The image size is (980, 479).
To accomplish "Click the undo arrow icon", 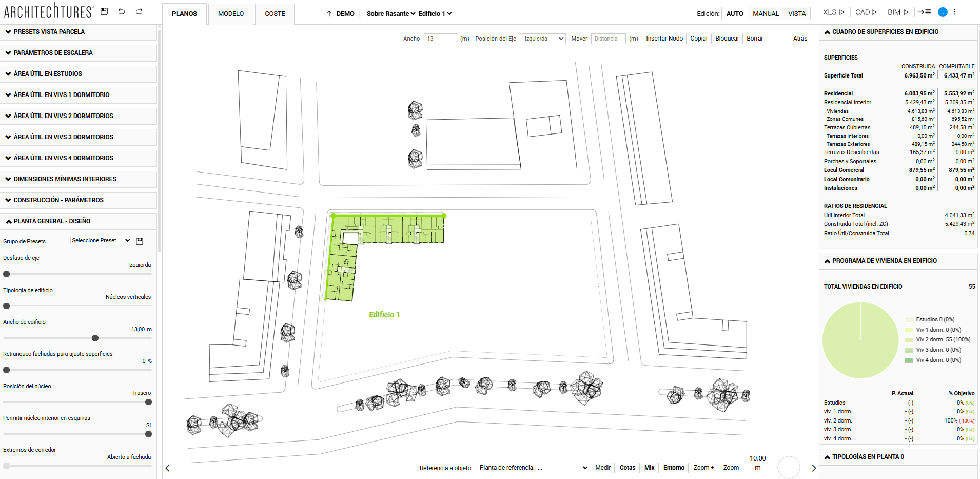I will click(x=122, y=11).
